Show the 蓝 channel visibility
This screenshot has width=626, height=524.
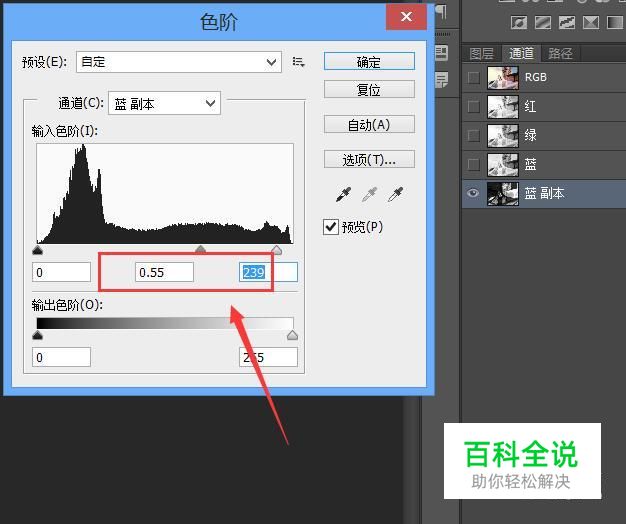click(x=473, y=164)
